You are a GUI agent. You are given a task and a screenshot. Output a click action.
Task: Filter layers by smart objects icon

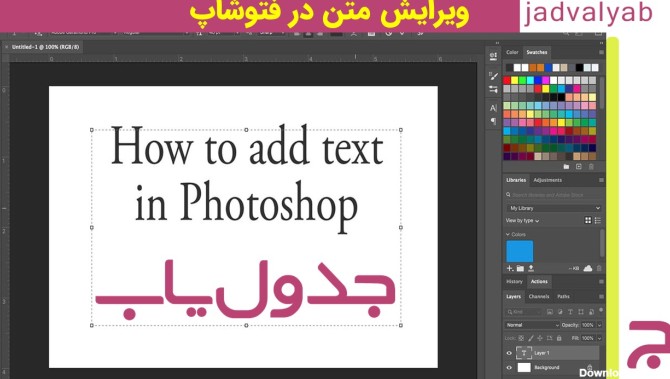click(x=591, y=312)
